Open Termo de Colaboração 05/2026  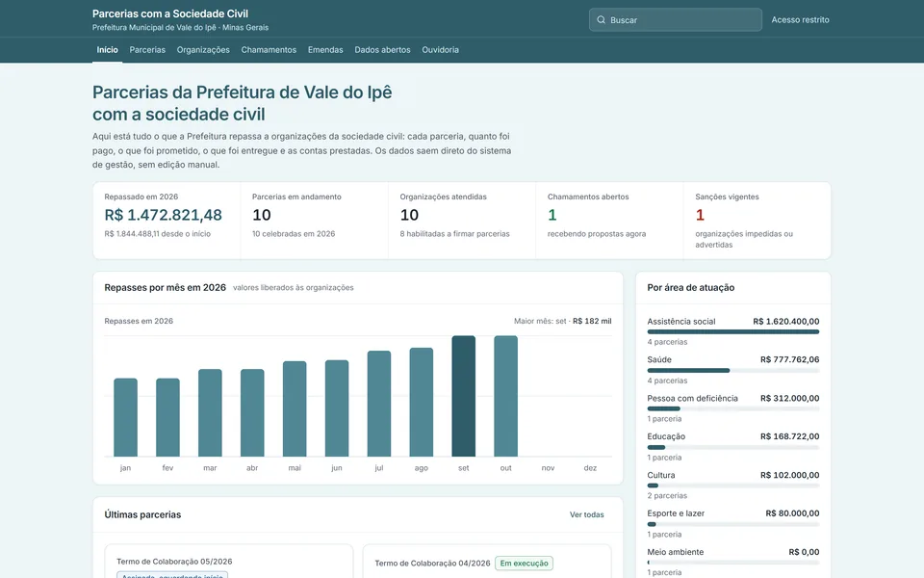click(174, 562)
